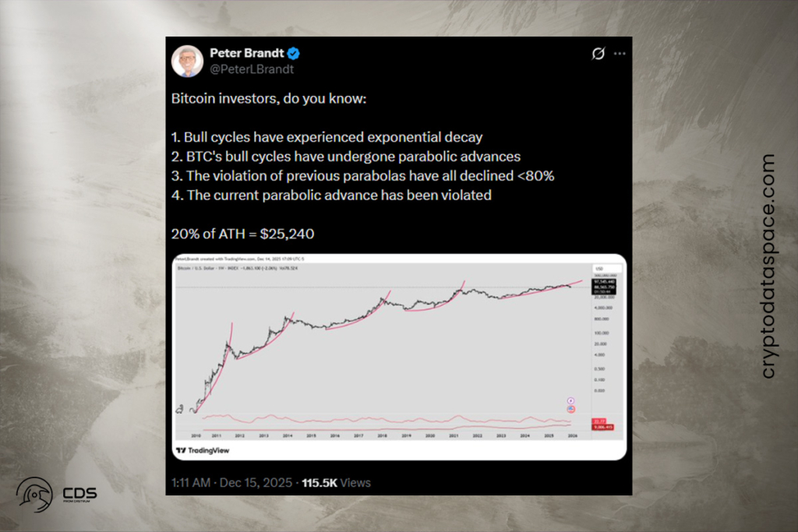Open Grok via the slashed-circle icon
This screenshot has width=798, height=532.
(597, 53)
